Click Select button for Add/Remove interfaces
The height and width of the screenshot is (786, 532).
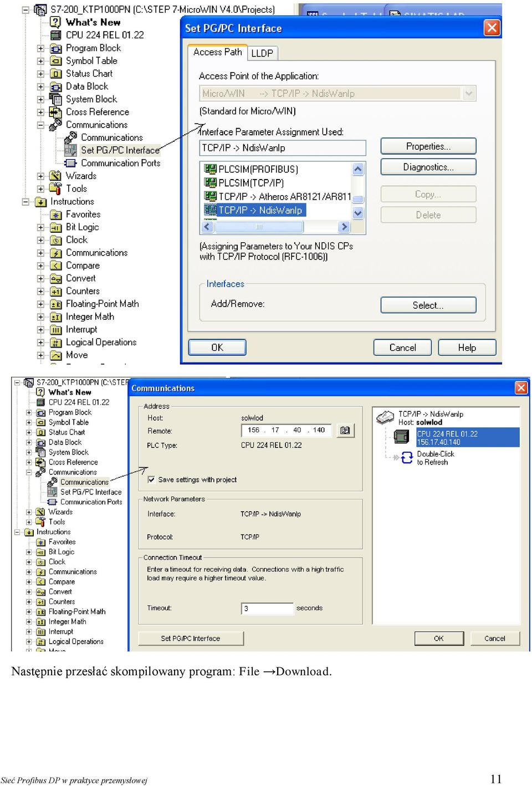[x=428, y=305]
